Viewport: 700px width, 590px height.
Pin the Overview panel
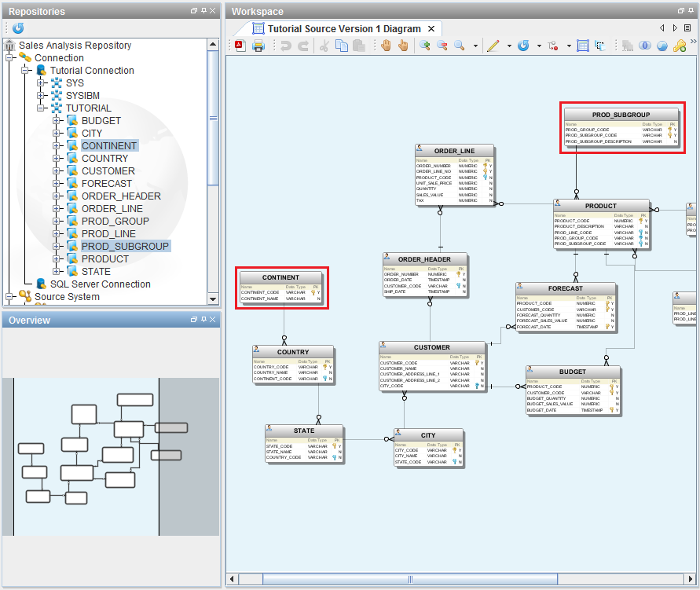pos(203,320)
